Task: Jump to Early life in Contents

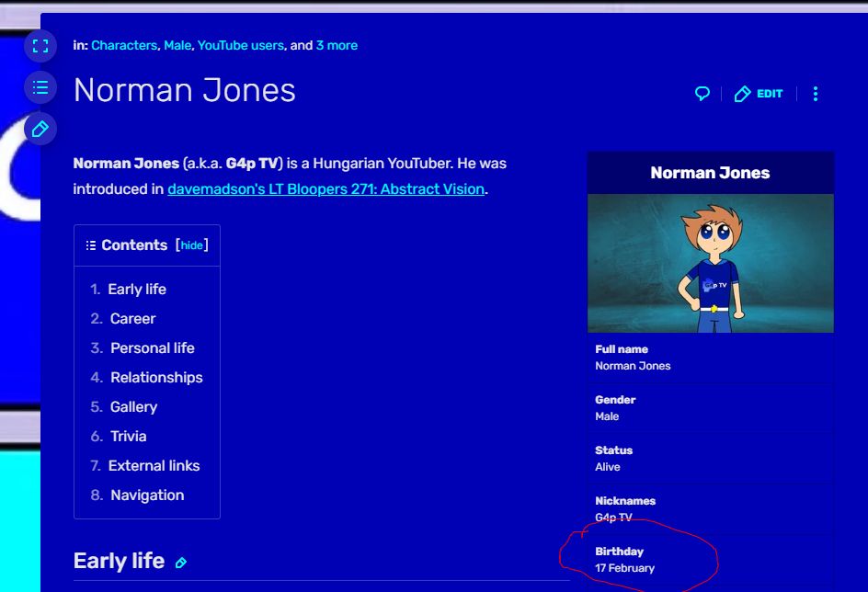Action: (x=137, y=290)
